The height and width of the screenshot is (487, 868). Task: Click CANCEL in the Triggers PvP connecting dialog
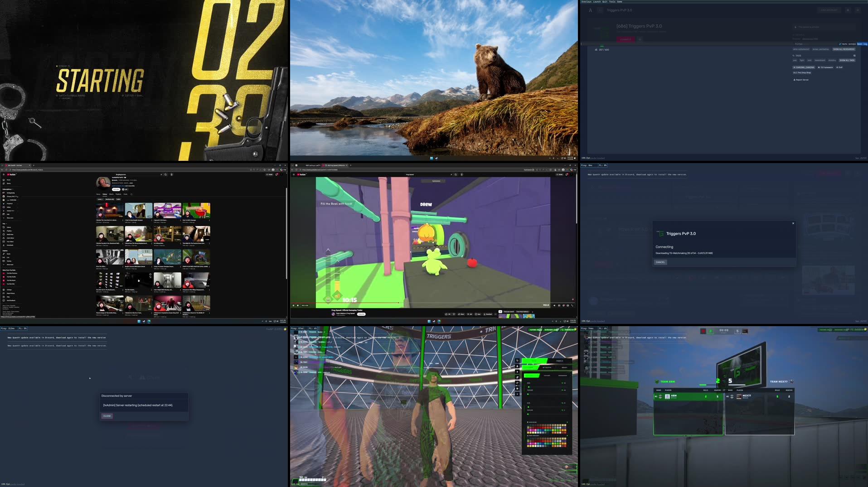(660, 262)
